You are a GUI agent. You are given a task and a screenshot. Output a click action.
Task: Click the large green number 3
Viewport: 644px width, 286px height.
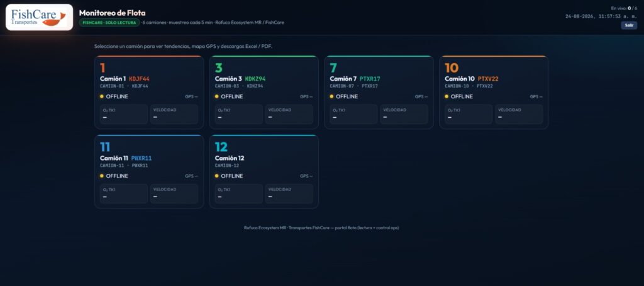(x=218, y=67)
